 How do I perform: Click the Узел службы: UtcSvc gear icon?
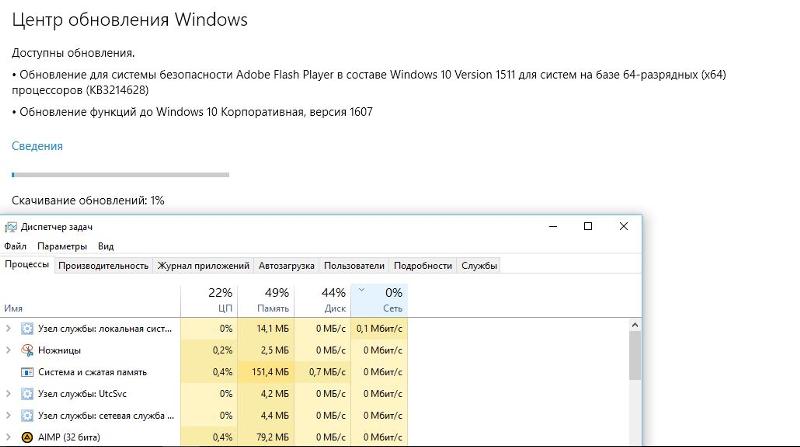pyautogui.click(x=27, y=394)
